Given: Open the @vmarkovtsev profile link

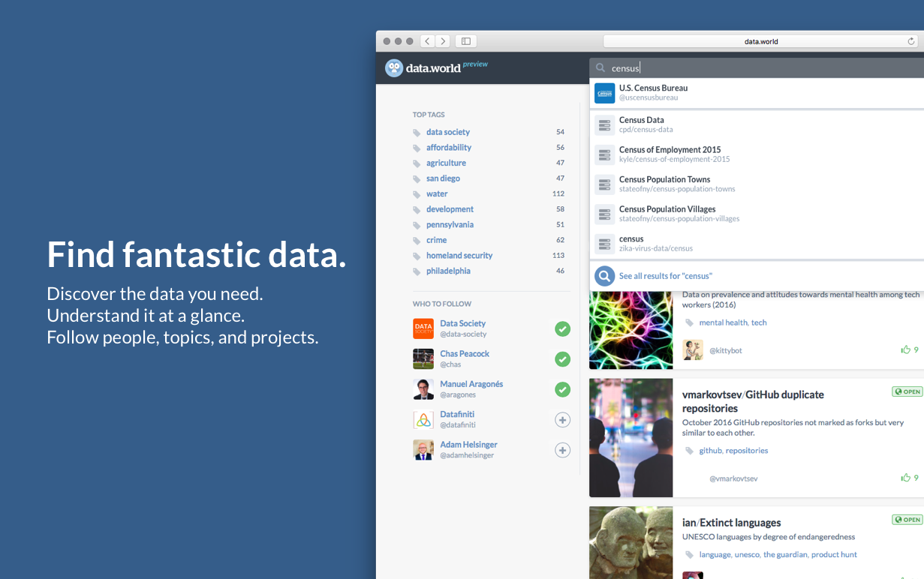Looking at the screenshot, I should tap(733, 478).
